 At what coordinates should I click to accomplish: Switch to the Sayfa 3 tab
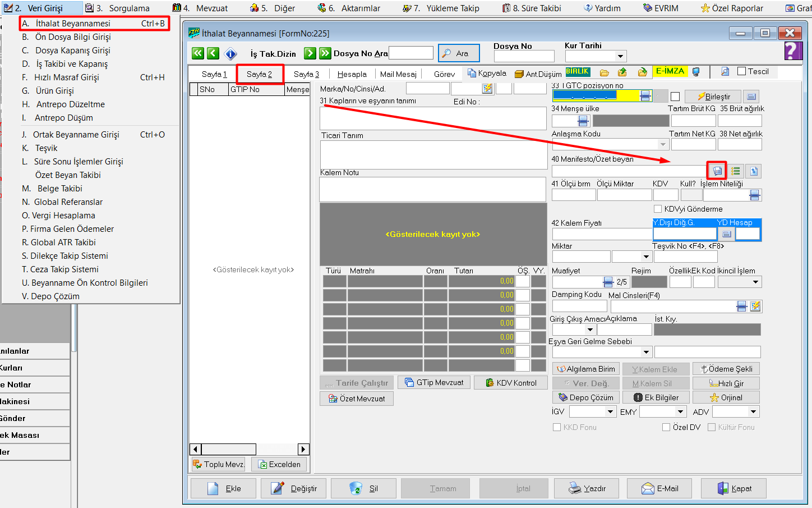tap(306, 74)
